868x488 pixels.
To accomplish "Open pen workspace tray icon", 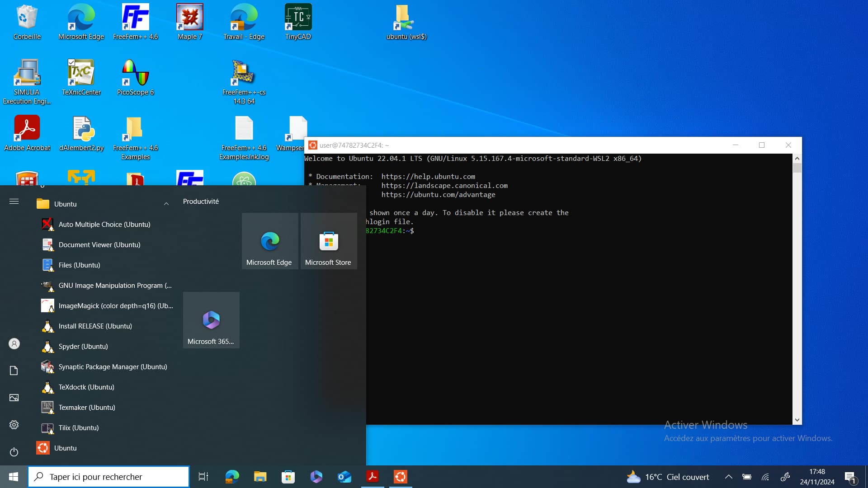I will point(785,477).
